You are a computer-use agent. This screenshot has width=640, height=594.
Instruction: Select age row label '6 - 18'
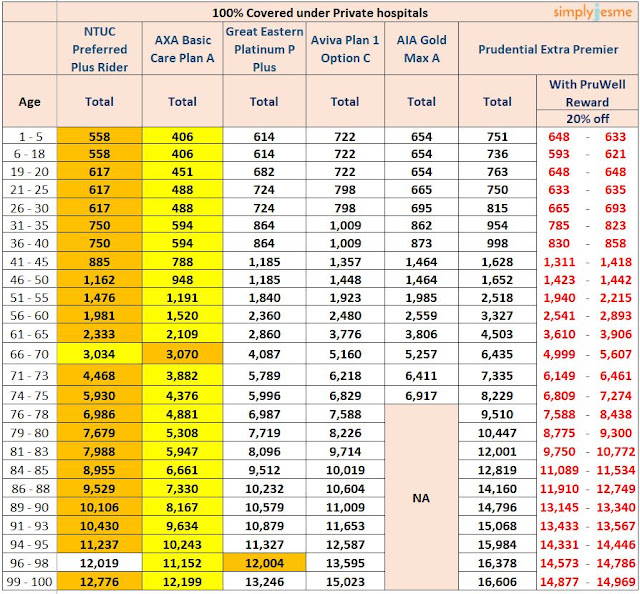coord(29,154)
